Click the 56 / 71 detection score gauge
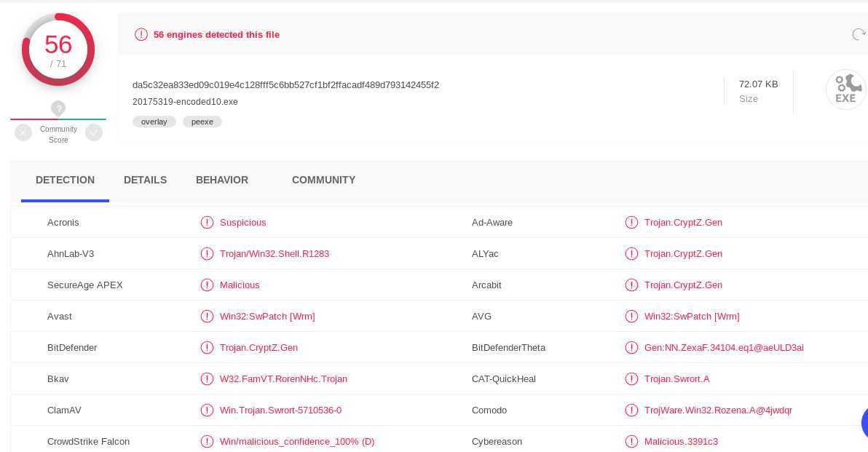Viewport: 868px width, 452px height. click(x=58, y=49)
